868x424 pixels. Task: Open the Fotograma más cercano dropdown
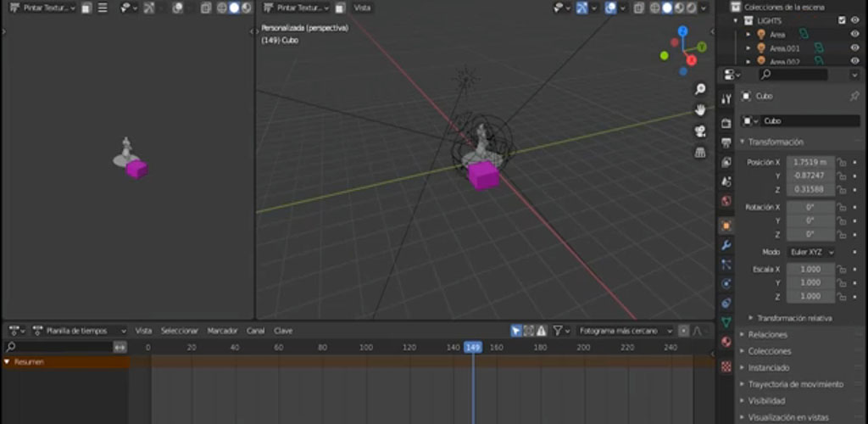click(x=626, y=331)
